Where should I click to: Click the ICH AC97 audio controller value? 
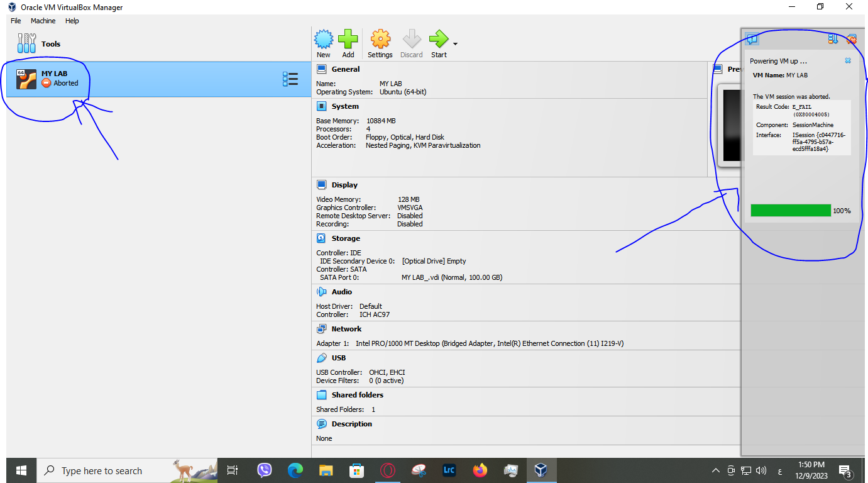click(x=375, y=314)
